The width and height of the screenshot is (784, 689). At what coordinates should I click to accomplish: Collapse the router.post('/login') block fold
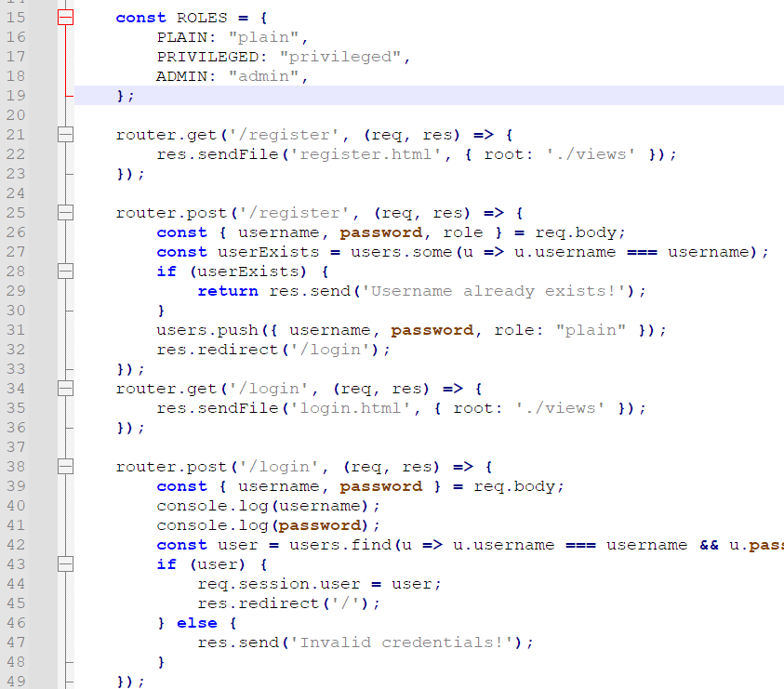65,467
